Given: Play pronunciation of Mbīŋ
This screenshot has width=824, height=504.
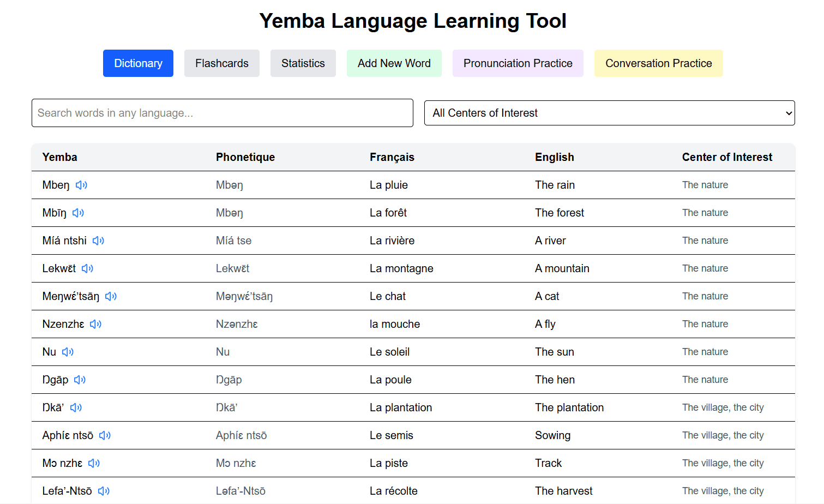Looking at the screenshot, I should click(78, 213).
